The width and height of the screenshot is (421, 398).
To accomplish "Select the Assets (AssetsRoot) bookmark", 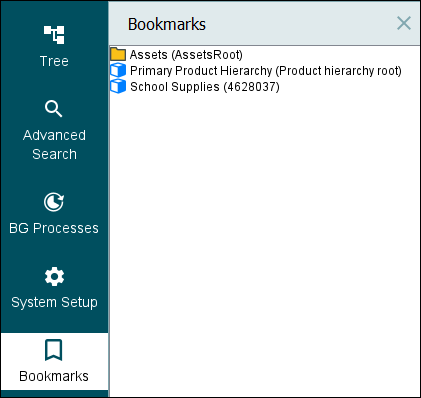I will pyautogui.click(x=186, y=55).
